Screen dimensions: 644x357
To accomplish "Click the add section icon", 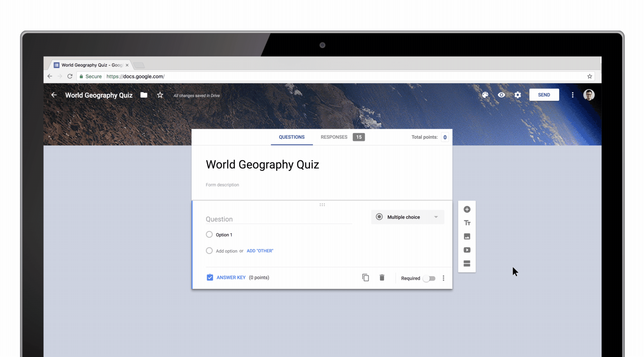I will coord(466,263).
